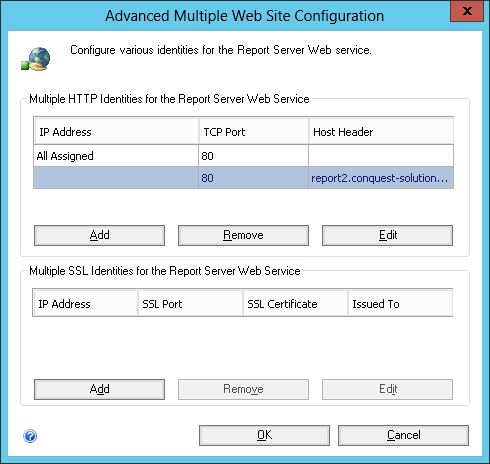
Task: Click the blue help question mark icon
Action: [30, 436]
